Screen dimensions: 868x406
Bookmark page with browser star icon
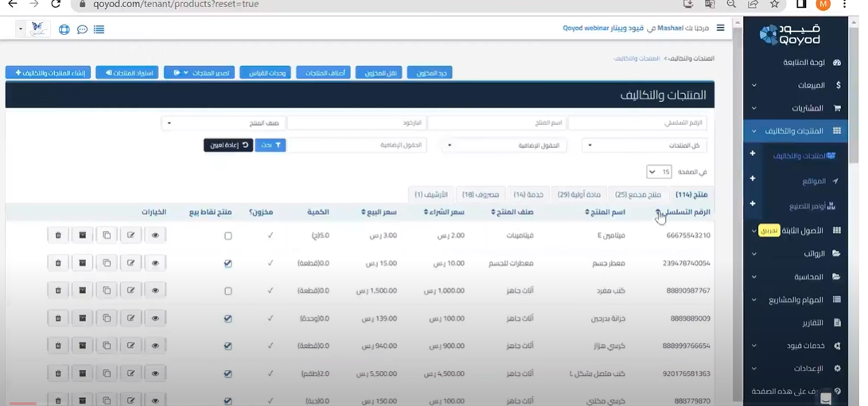[774, 4]
